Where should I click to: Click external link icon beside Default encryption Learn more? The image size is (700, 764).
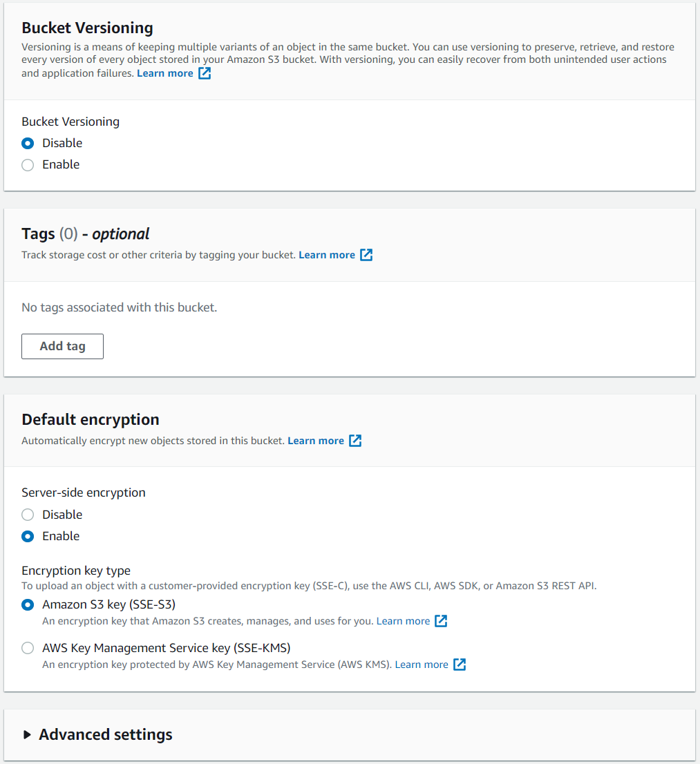click(355, 441)
